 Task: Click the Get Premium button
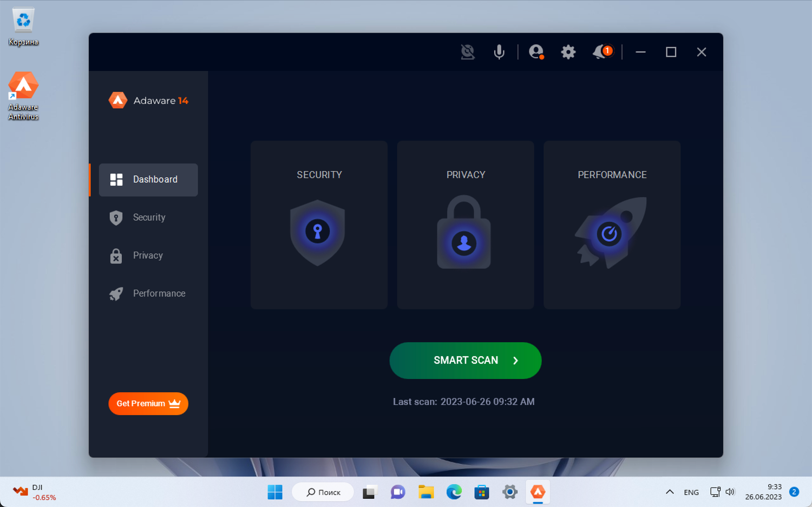[148, 404]
